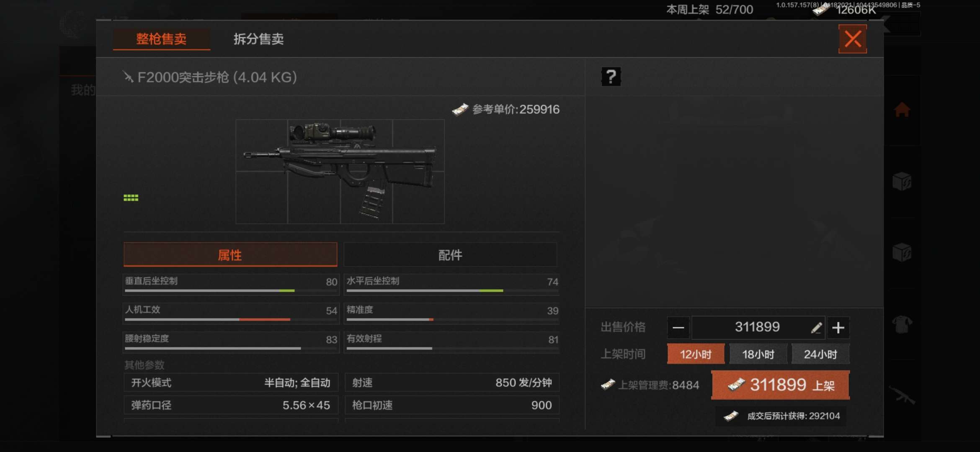Click the green durability grid indicator
Viewport: 980px width, 452px height.
point(131,198)
